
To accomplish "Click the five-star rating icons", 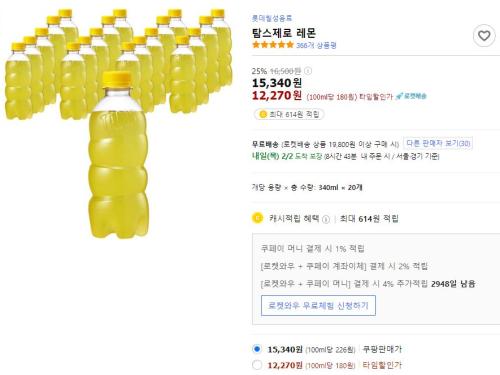I will [273, 45].
